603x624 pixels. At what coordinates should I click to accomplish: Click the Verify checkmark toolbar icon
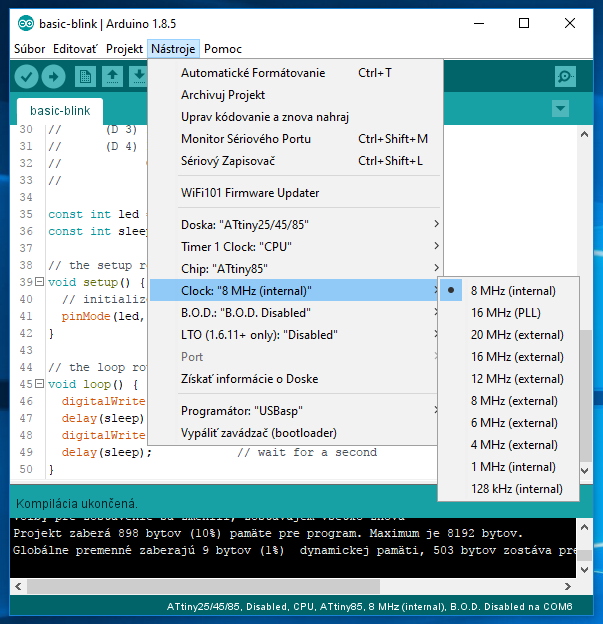pyautogui.click(x=26, y=76)
